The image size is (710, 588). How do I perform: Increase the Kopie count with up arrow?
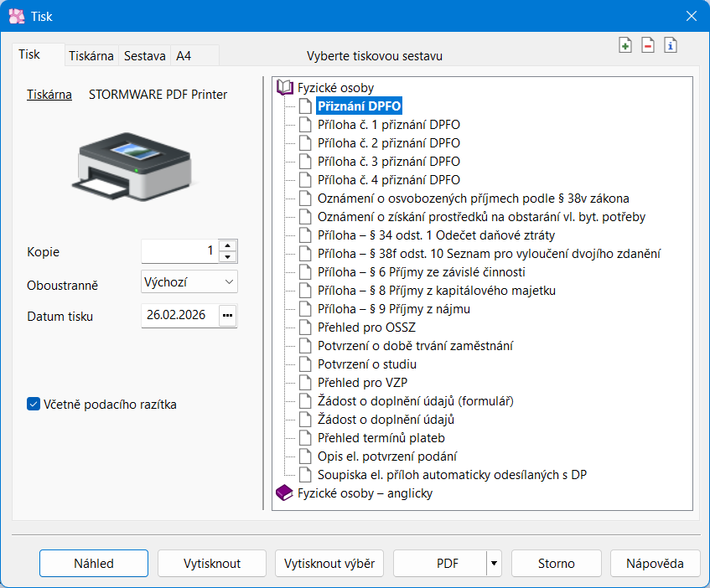[228, 245]
